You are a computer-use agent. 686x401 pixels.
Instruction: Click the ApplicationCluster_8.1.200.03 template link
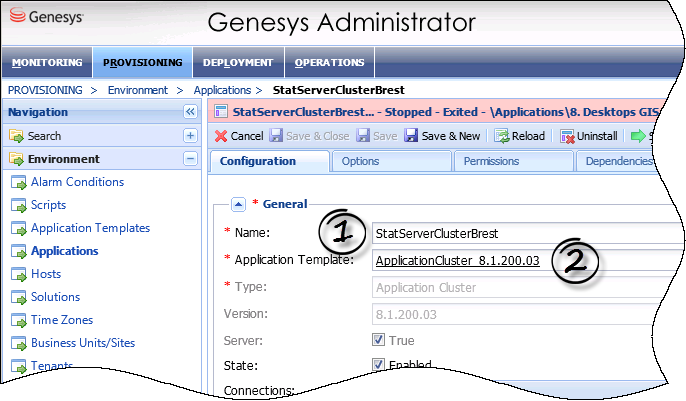[458, 261]
